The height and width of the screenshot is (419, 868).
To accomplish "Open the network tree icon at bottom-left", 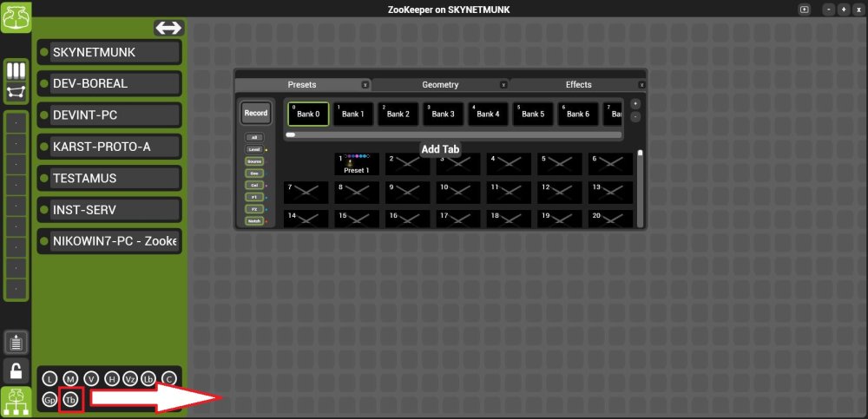I will click(x=16, y=402).
